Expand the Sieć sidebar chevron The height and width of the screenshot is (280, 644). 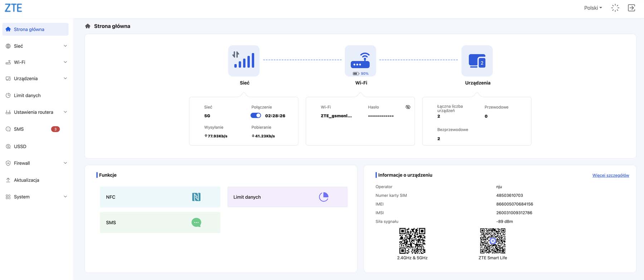click(65, 46)
